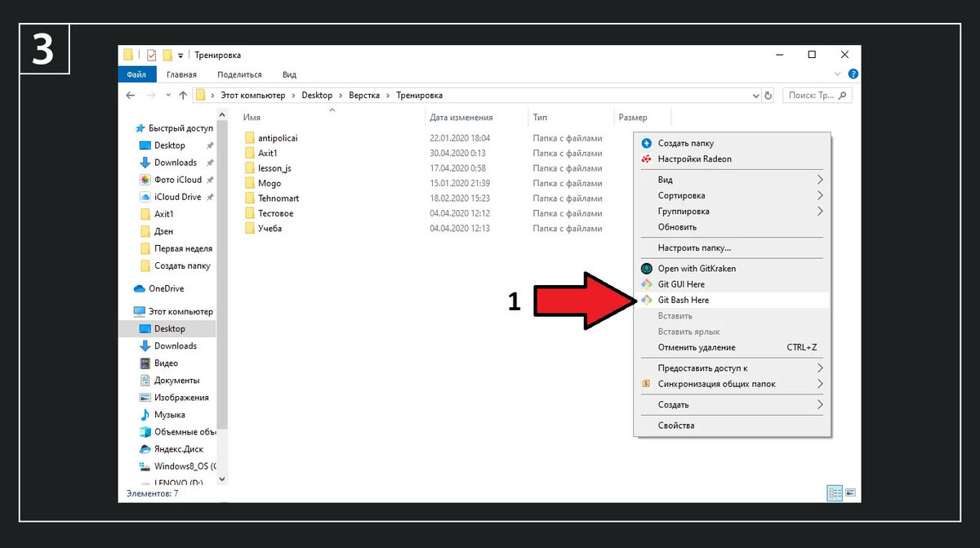Viewport: 980px width, 548px height.
Task: Click the blue ribbon help question icon
Action: point(852,74)
